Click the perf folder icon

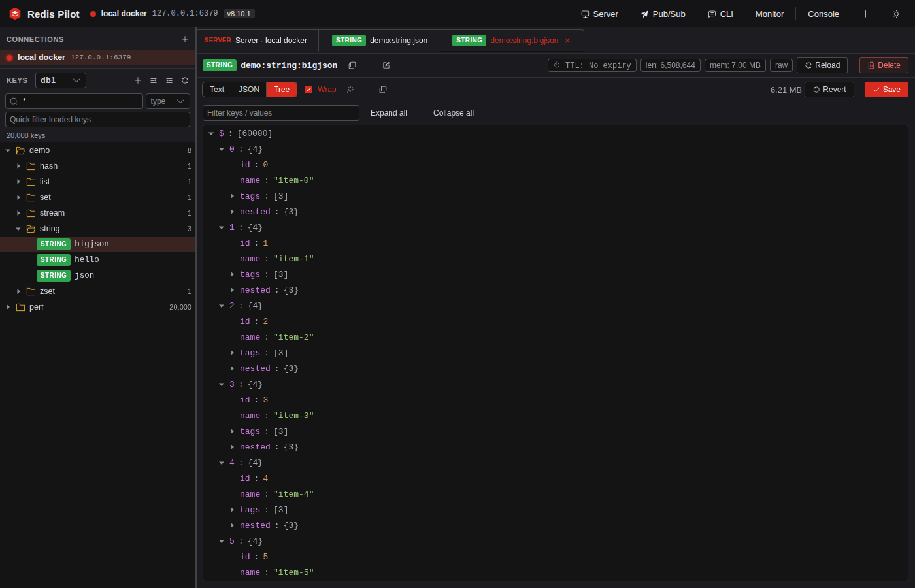click(x=20, y=307)
